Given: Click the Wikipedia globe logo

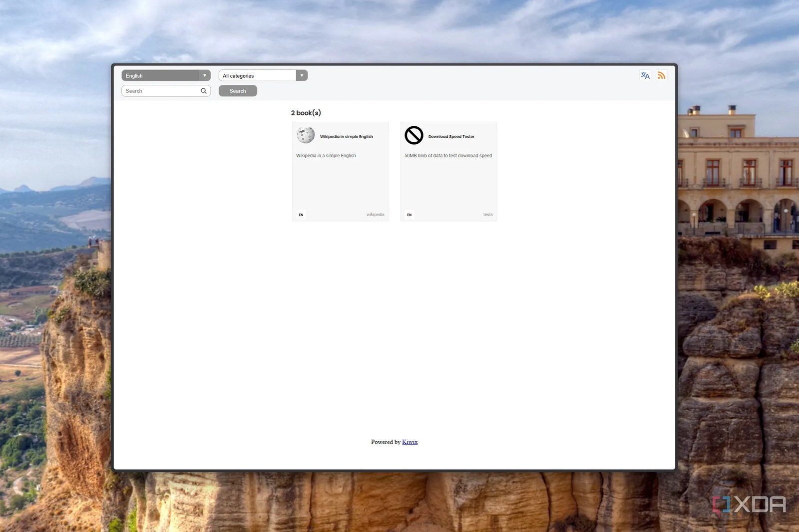Looking at the screenshot, I should tap(306, 135).
